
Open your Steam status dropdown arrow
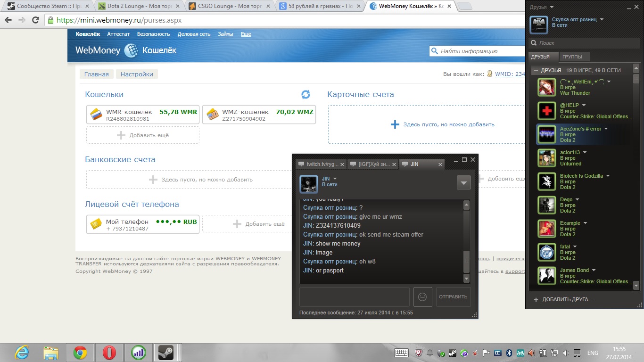click(601, 19)
